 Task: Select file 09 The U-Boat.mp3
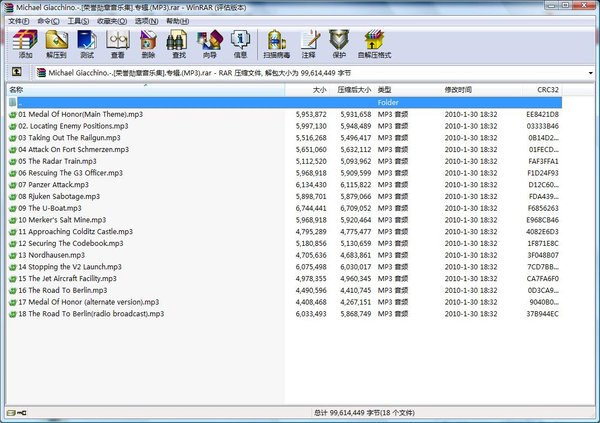pyautogui.click(x=50, y=208)
